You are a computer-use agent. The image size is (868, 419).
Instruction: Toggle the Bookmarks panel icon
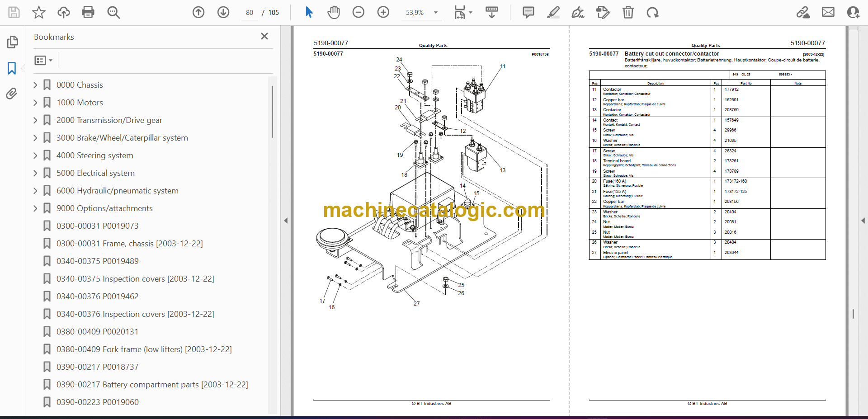pos(12,68)
